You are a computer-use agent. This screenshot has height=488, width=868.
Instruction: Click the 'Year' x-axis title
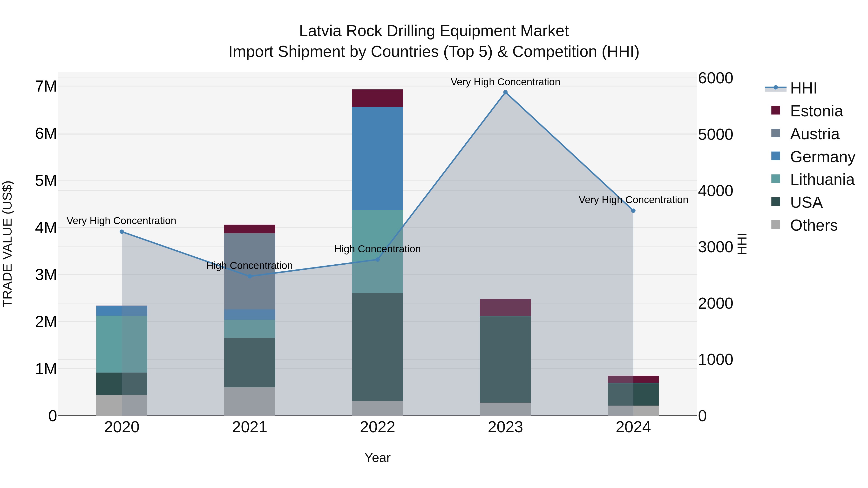377,458
